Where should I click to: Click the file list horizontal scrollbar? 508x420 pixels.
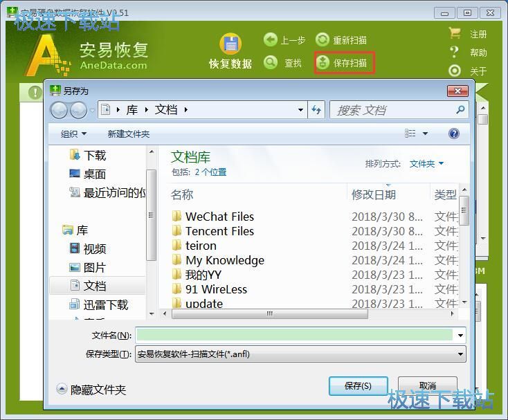tap(269, 313)
